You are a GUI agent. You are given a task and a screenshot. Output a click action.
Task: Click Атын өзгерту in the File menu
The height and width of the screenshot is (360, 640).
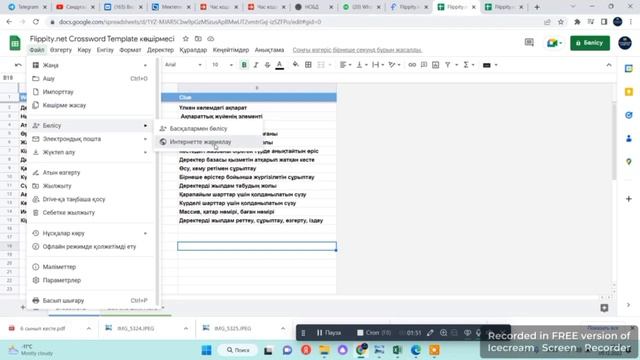click(x=91, y=173)
